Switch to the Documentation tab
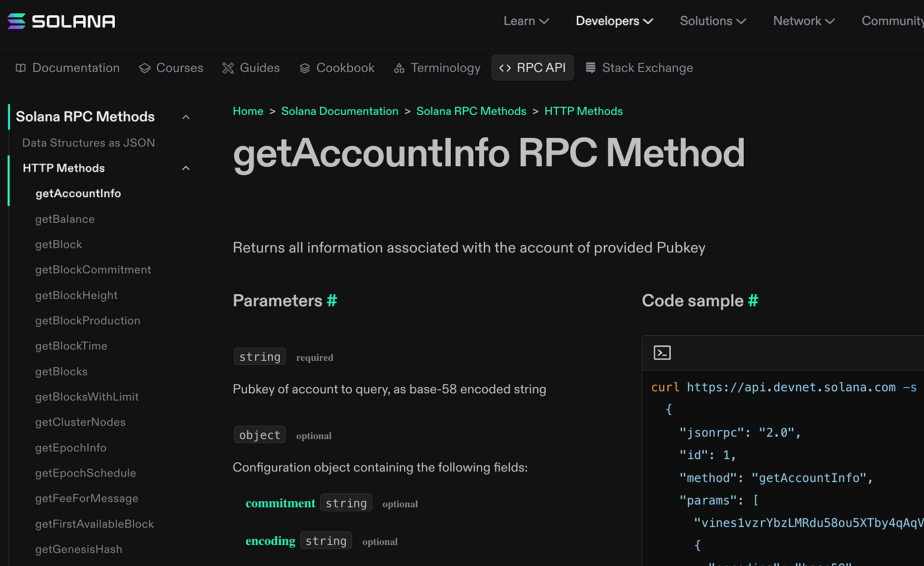924x566 pixels. point(68,68)
